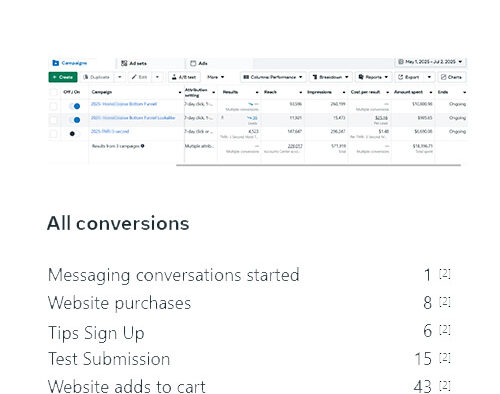The height and width of the screenshot is (394, 500).
Task: Turn on the 3 second campaign toggle
Action: pyautogui.click(x=75, y=134)
